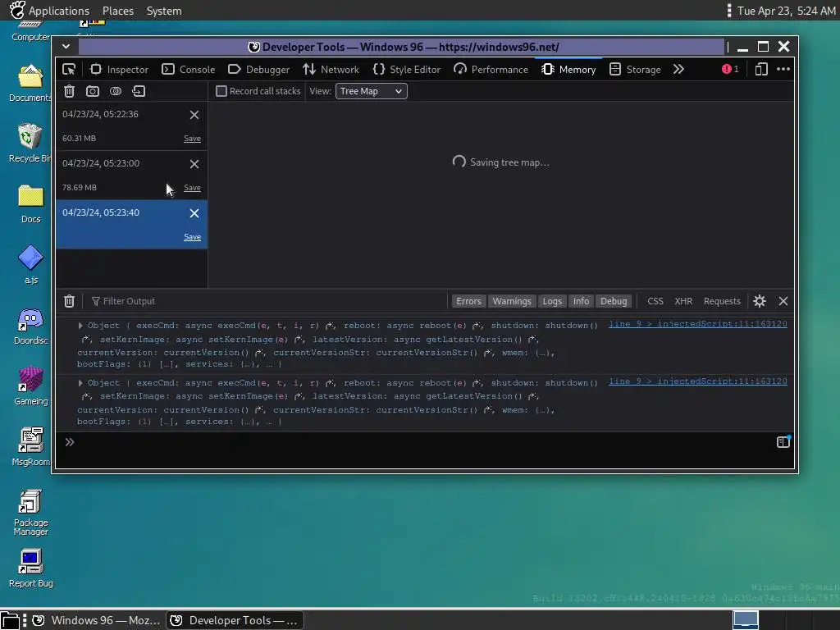Open second injectedScript:11:163120 source link
The height and width of the screenshot is (630, 840).
click(x=698, y=381)
